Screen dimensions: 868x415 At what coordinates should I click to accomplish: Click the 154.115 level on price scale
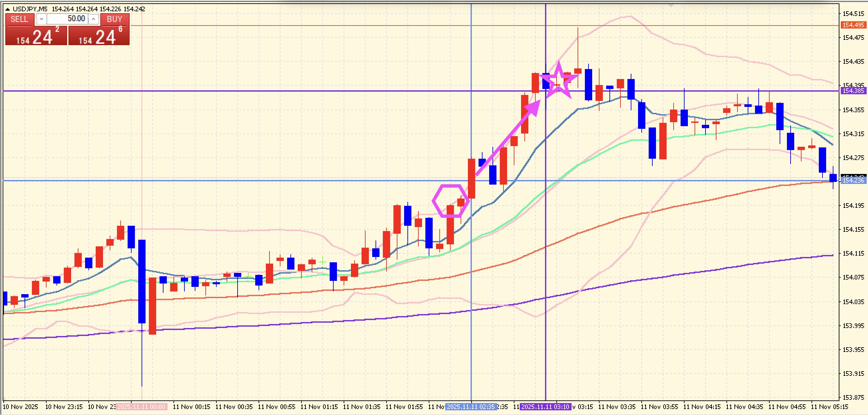(853, 253)
